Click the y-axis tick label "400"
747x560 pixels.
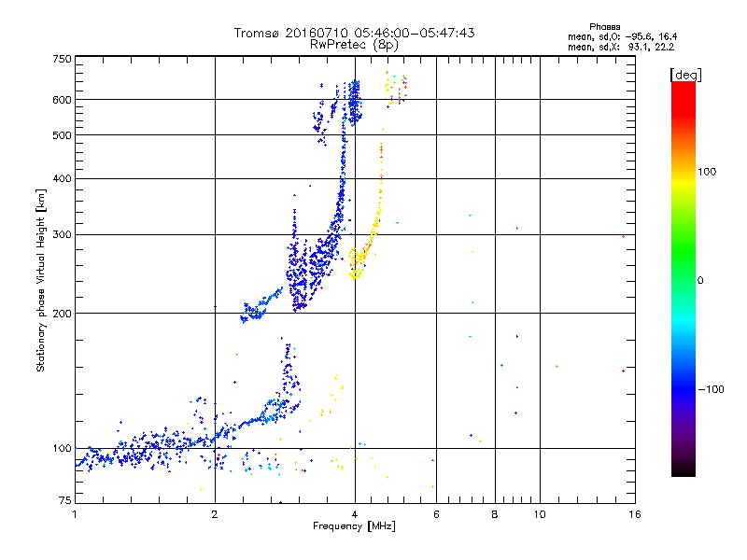click(x=62, y=179)
